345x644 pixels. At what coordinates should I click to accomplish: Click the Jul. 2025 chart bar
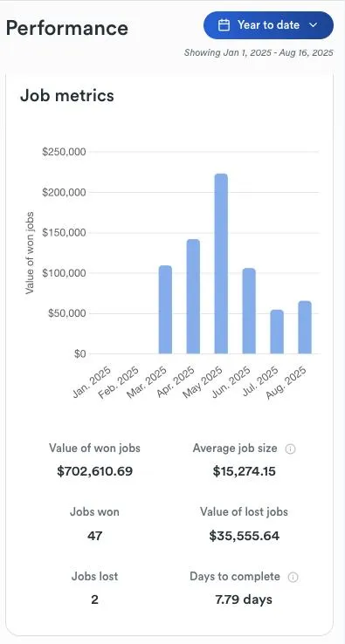[x=277, y=332]
